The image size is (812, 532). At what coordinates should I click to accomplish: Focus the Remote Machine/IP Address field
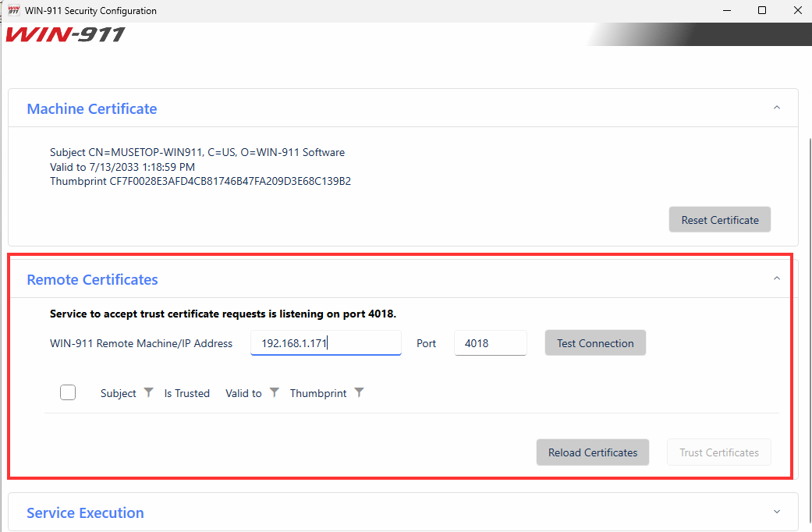pos(326,343)
